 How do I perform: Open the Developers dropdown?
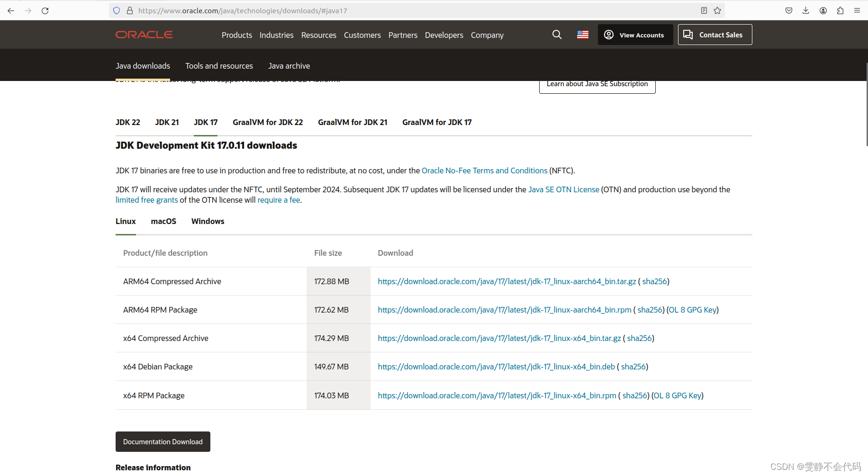(x=443, y=35)
